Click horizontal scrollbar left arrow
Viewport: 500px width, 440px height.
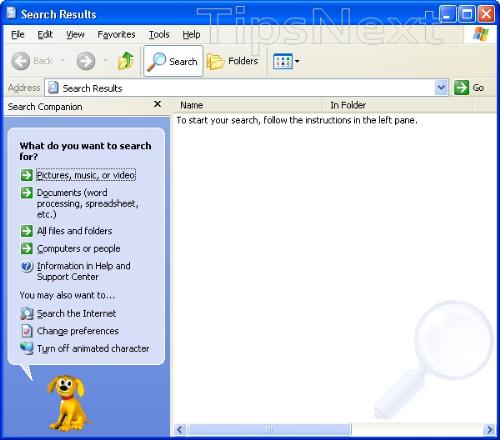pyautogui.click(x=180, y=429)
